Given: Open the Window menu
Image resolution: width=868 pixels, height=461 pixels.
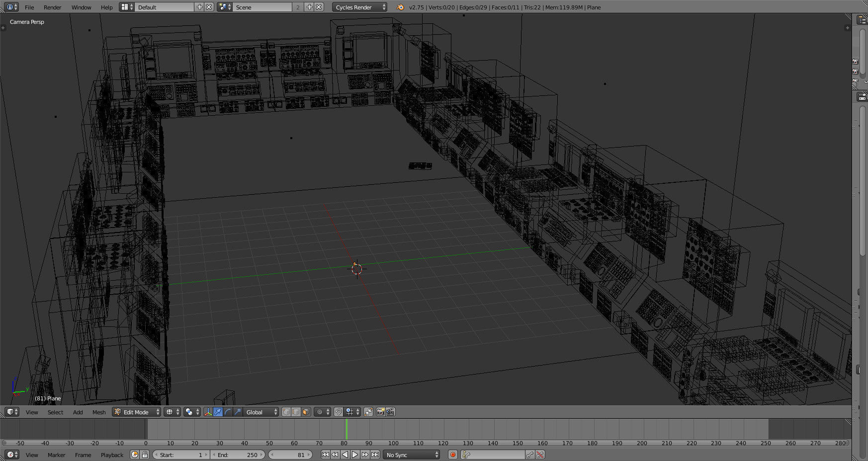Looking at the screenshot, I should 81,7.
